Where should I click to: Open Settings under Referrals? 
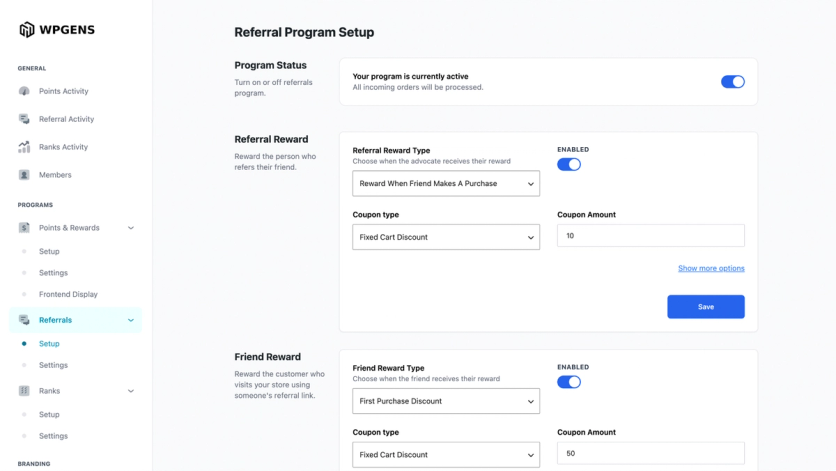53,365
